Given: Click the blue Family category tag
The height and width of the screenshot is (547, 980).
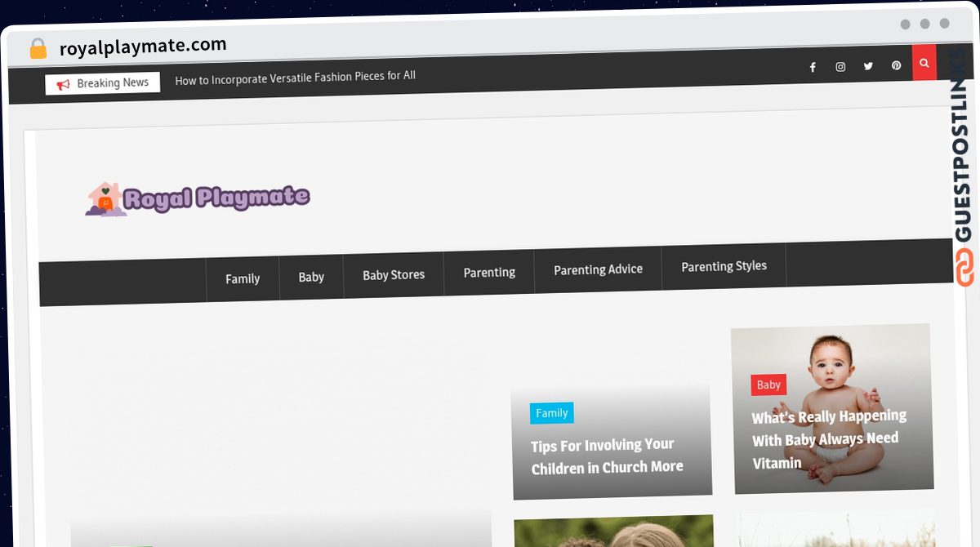Looking at the screenshot, I should 552,413.
